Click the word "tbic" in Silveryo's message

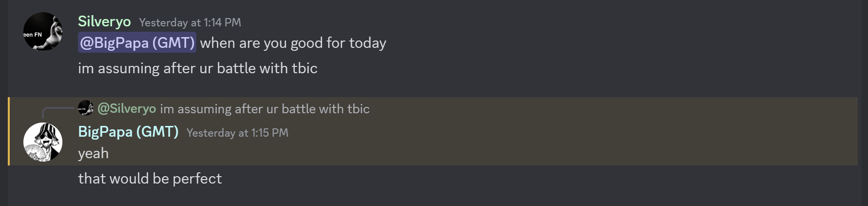coord(305,68)
